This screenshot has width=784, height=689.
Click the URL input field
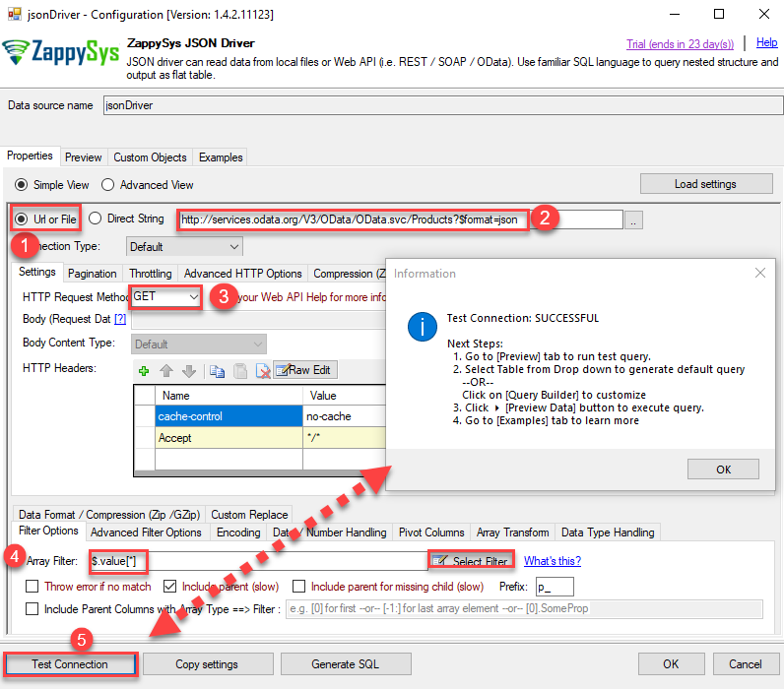(400, 219)
